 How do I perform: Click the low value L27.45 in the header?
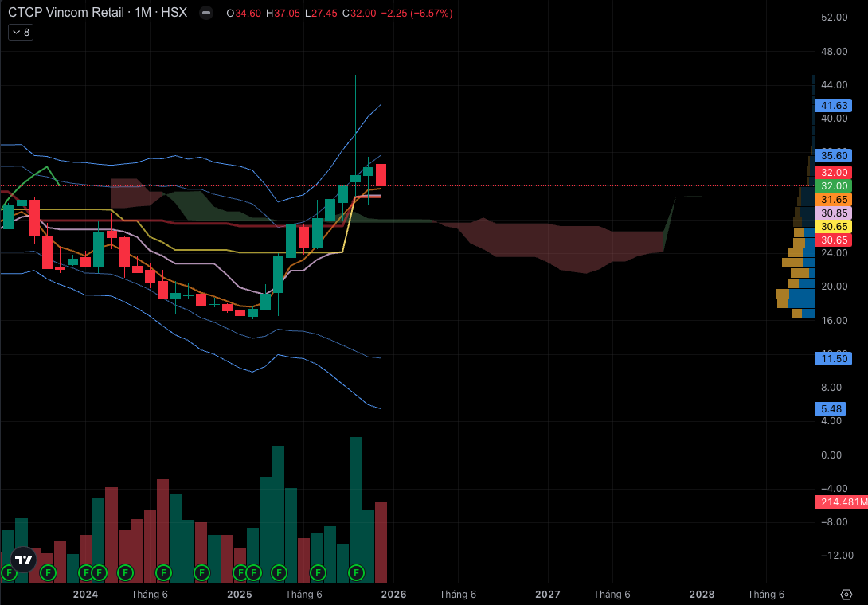(321, 14)
